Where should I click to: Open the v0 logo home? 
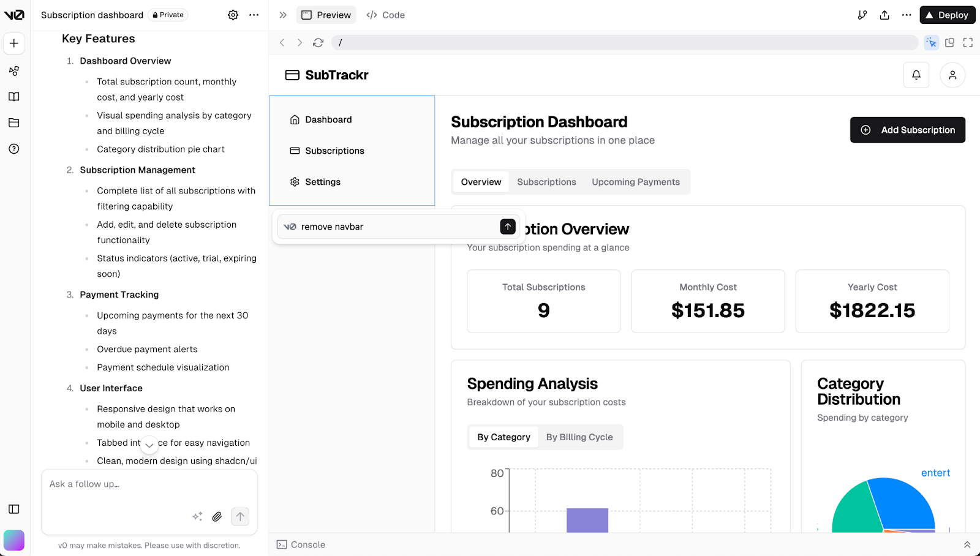click(14, 15)
